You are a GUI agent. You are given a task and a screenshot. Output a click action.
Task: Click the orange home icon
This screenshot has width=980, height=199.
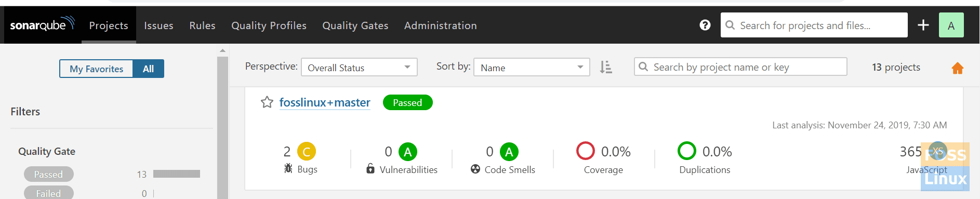pyautogui.click(x=958, y=68)
